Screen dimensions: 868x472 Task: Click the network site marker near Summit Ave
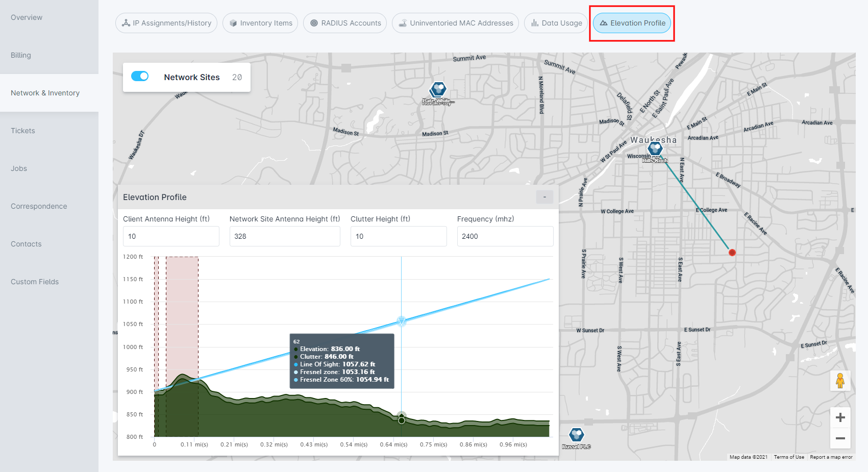[x=438, y=90]
